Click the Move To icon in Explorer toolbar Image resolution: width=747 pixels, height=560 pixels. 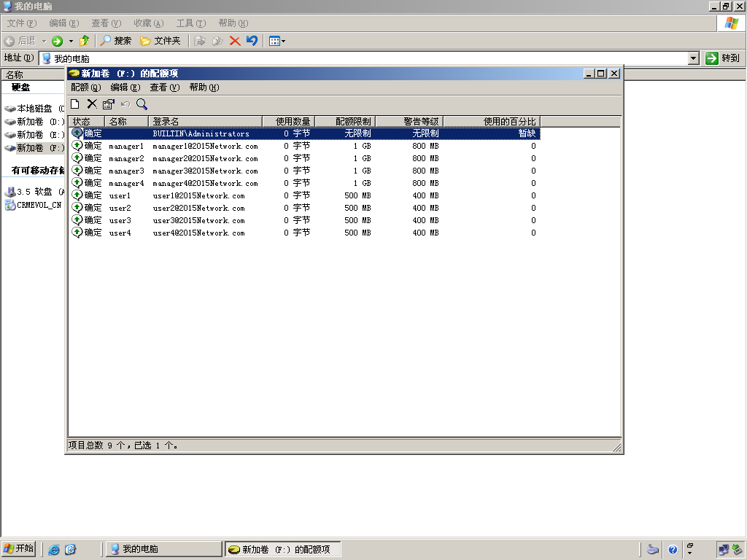[x=200, y=41]
